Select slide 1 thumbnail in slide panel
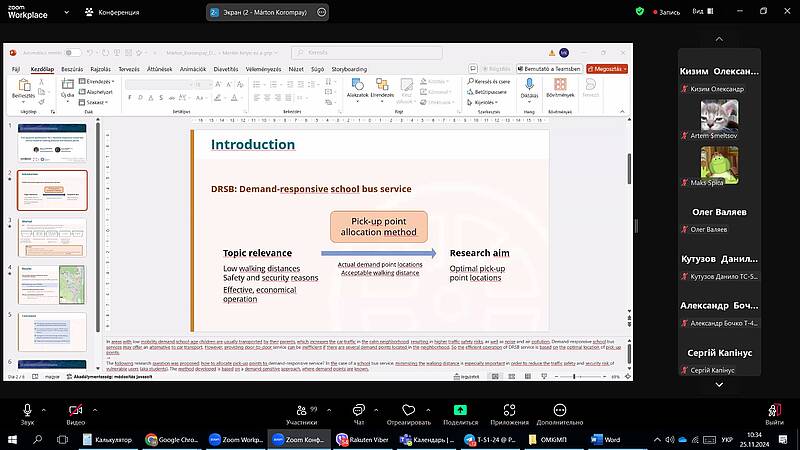Image resolution: width=800 pixels, height=450 pixels. pos(52,143)
